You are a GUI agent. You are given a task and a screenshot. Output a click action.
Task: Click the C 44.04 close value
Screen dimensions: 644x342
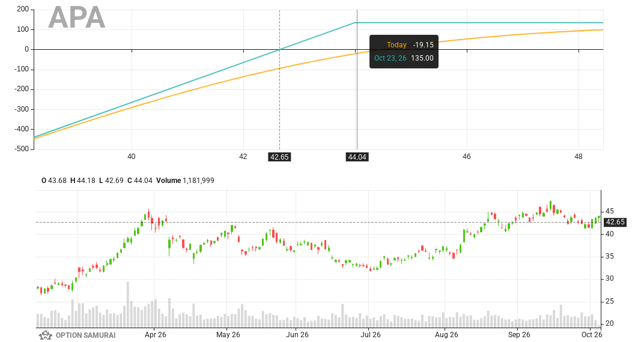[x=139, y=181]
